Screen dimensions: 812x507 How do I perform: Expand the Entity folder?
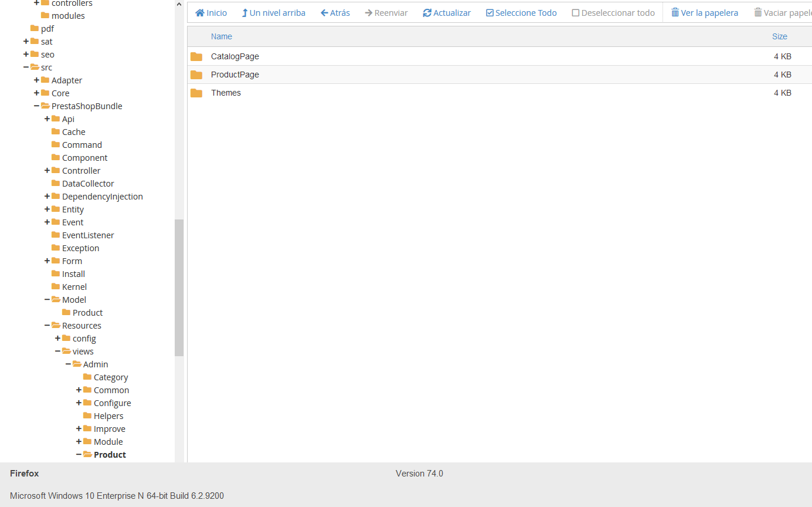coord(47,209)
